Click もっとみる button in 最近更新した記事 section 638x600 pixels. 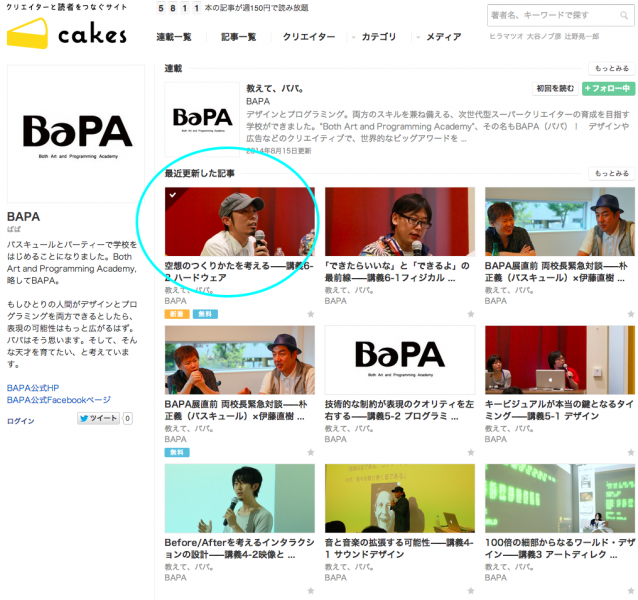(612, 174)
